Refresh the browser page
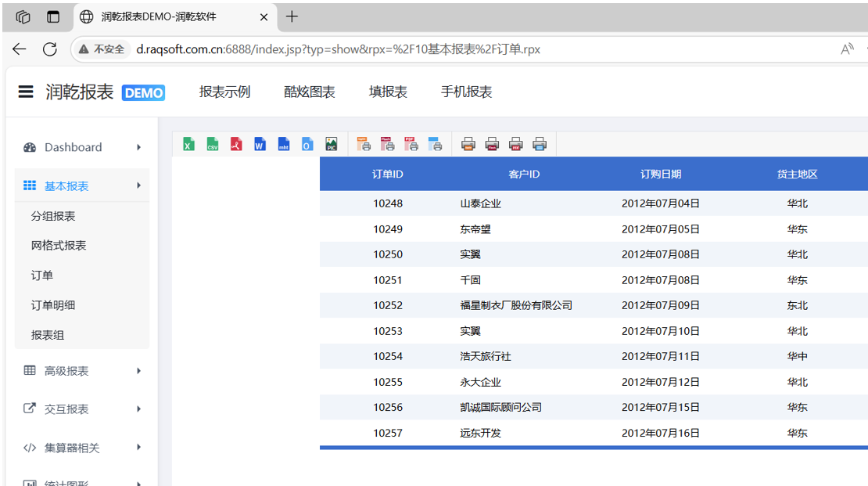 pyautogui.click(x=50, y=49)
